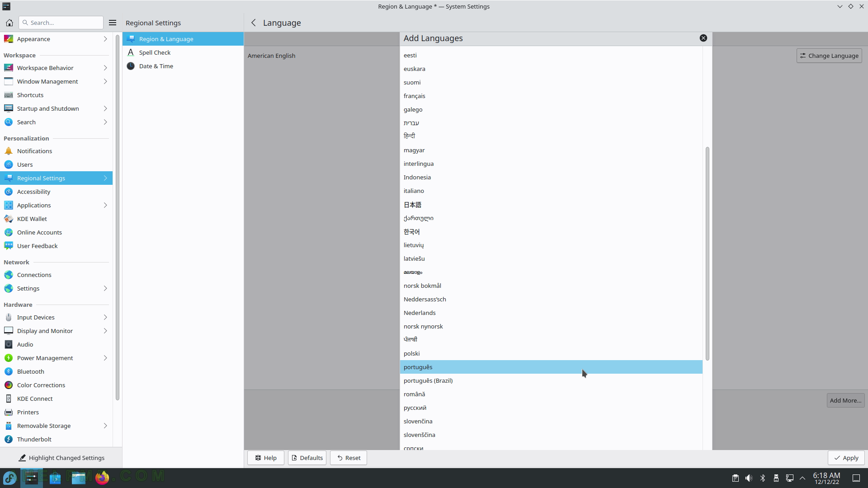The height and width of the screenshot is (488, 868).
Task: Click the KDE Wallet icon
Action: pos(9,219)
